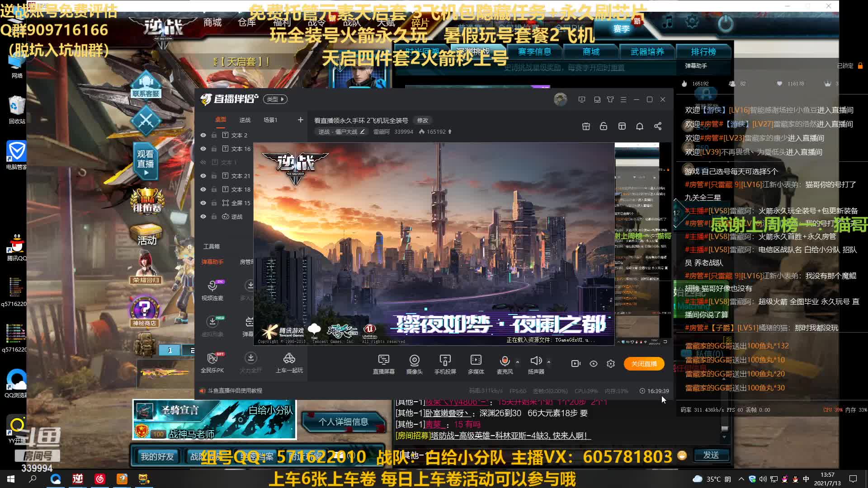Open 上车一起玩 taxi icon tool
868x488 pixels.
[289, 363]
